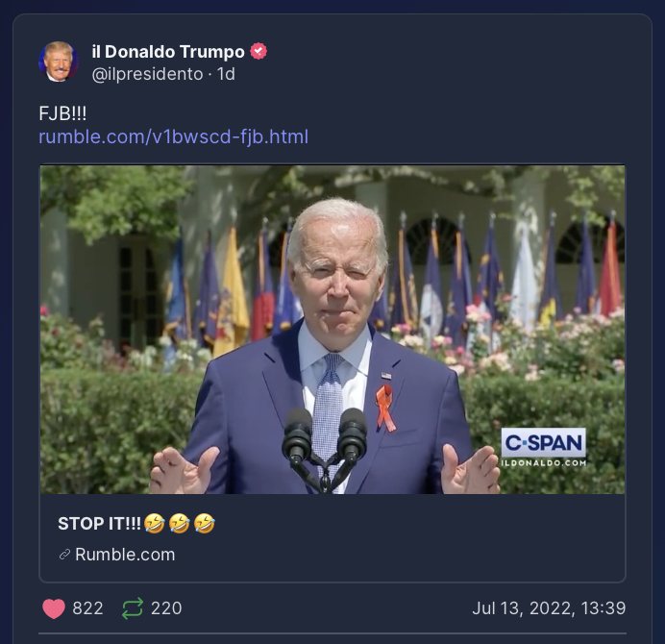
Task: Like the post with the heart icon
Action: pos(54,608)
